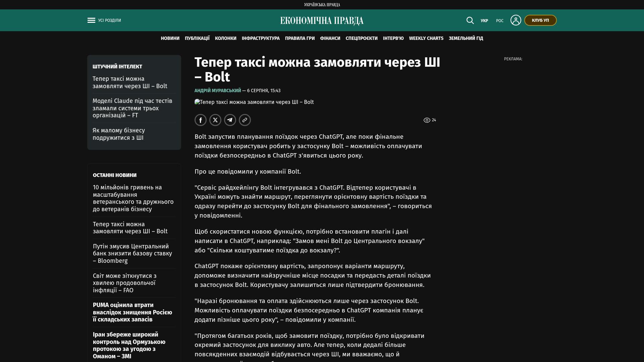Click the КЛУБ УП button
The height and width of the screenshot is (362, 644).
tap(540, 20)
